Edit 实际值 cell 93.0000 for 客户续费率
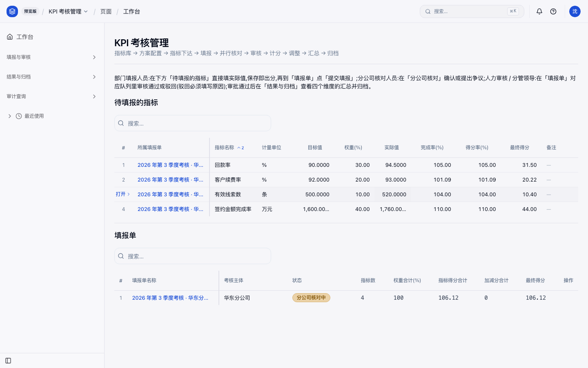The image size is (588, 368). click(x=393, y=180)
